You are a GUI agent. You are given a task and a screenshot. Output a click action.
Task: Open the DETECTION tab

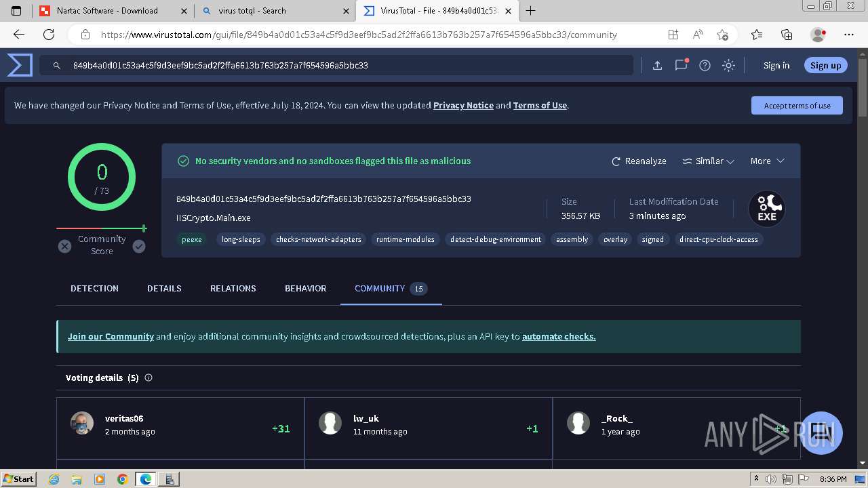[94, 289]
